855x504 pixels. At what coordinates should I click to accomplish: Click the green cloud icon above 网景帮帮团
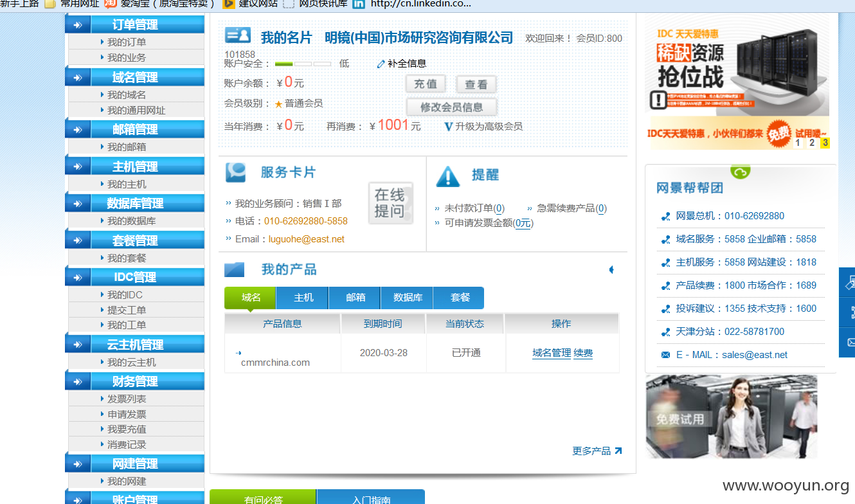coord(740,172)
